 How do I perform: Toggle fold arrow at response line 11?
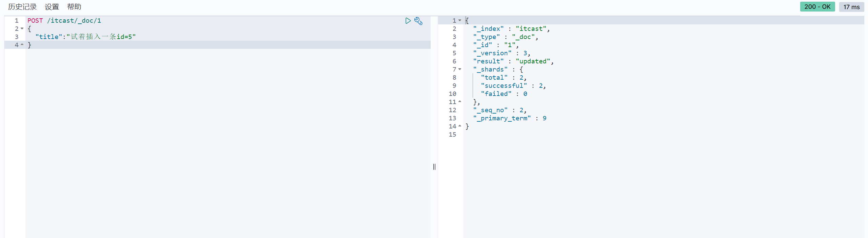(460, 102)
